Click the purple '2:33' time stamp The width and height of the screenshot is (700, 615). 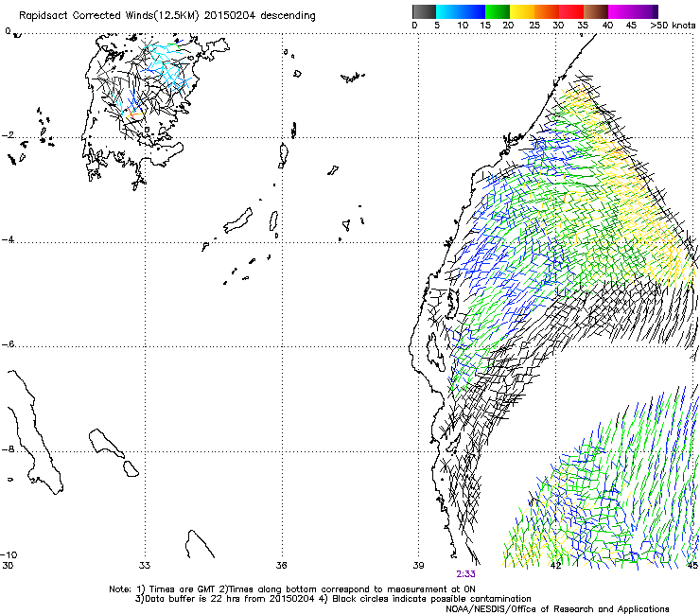pyautogui.click(x=465, y=574)
